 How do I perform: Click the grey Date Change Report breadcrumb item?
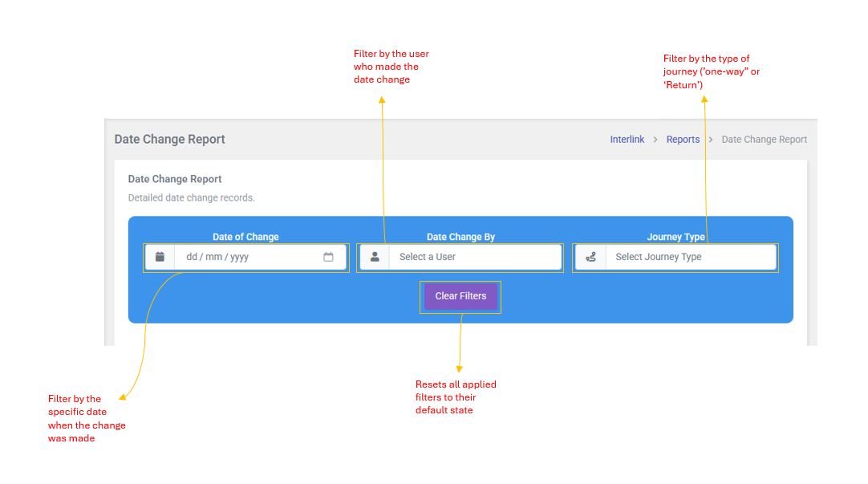coord(764,140)
